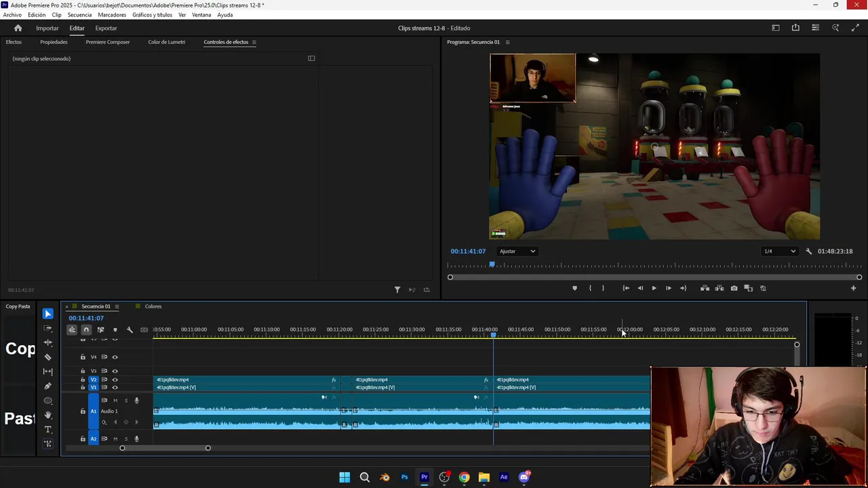The width and height of the screenshot is (868, 488).
Task: Select the Hand tool
Action: (47, 415)
